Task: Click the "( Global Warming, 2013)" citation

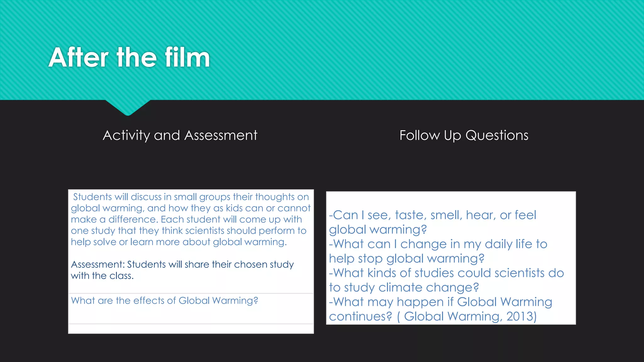Action: (x=467, y=316)
